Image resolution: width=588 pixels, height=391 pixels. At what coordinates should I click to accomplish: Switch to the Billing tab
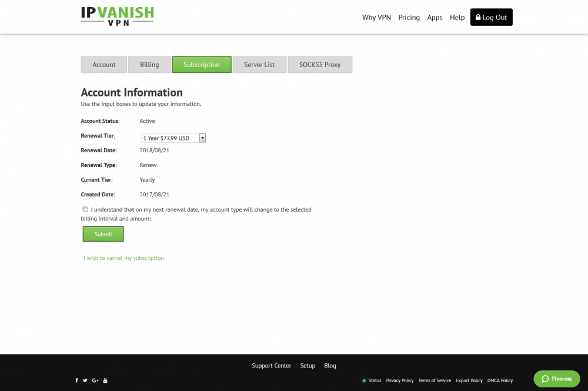149,65
